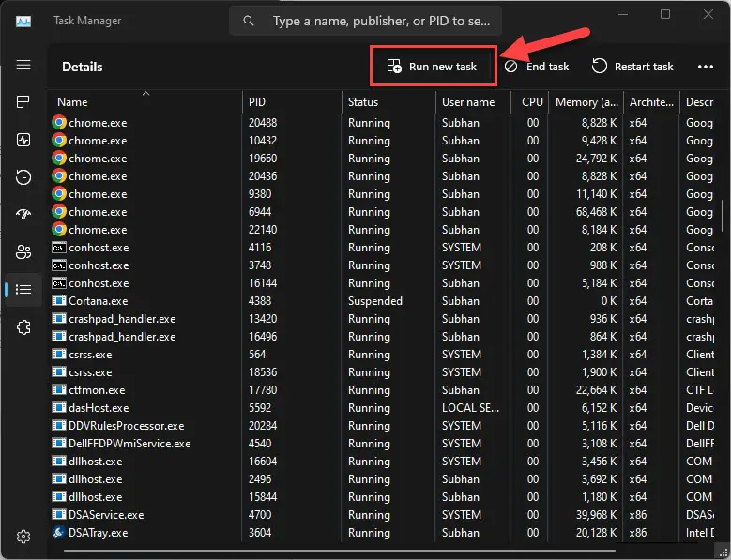Screen dimensions: 731x560
Task: Click the LOCAL SE... user name cell
Action: pyautogui.click(x=470, y=408)
